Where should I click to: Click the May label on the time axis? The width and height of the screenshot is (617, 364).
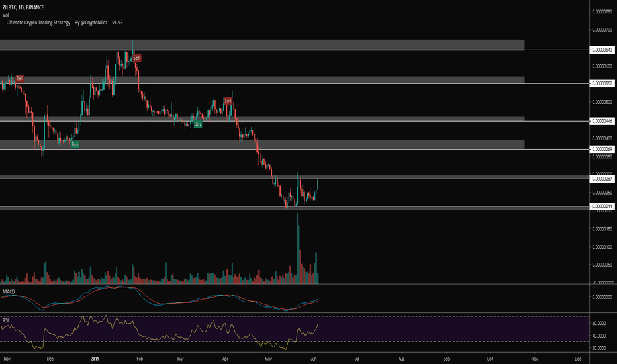point(269,359)
